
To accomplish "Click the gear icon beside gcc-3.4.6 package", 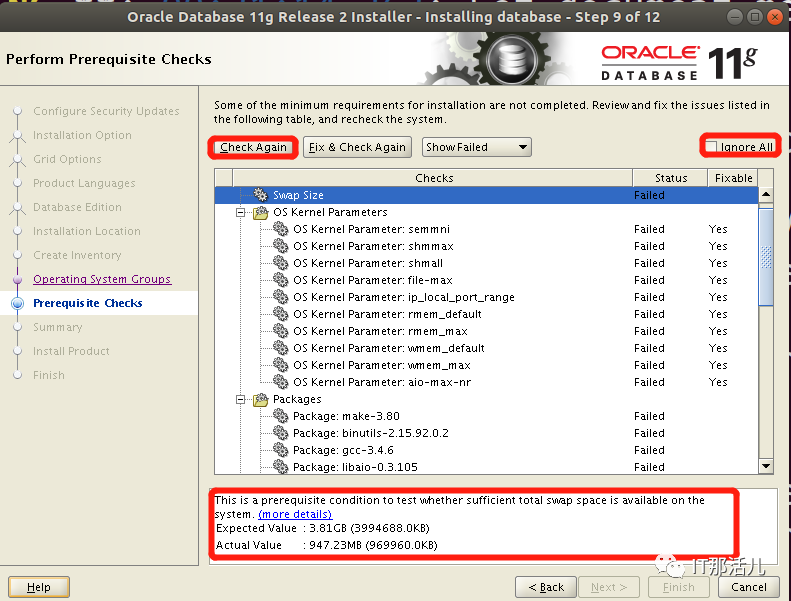I will tap(280, 450).
